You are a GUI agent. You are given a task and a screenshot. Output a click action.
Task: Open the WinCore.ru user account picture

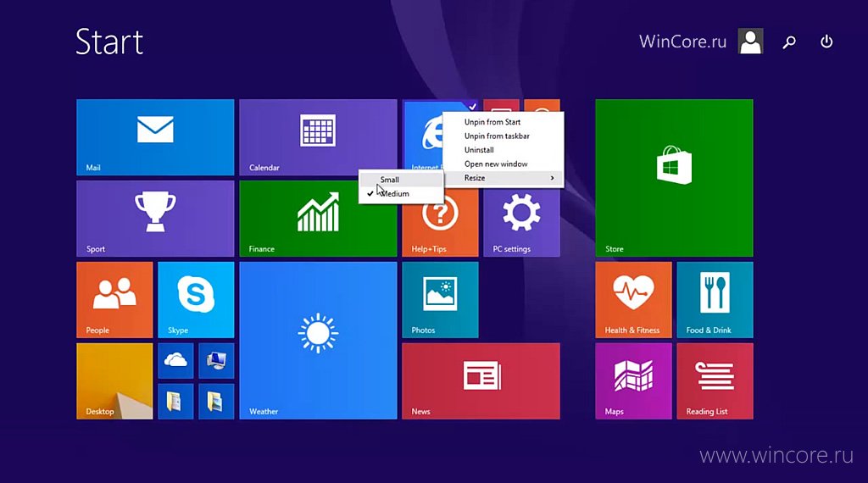coord(751,42)
